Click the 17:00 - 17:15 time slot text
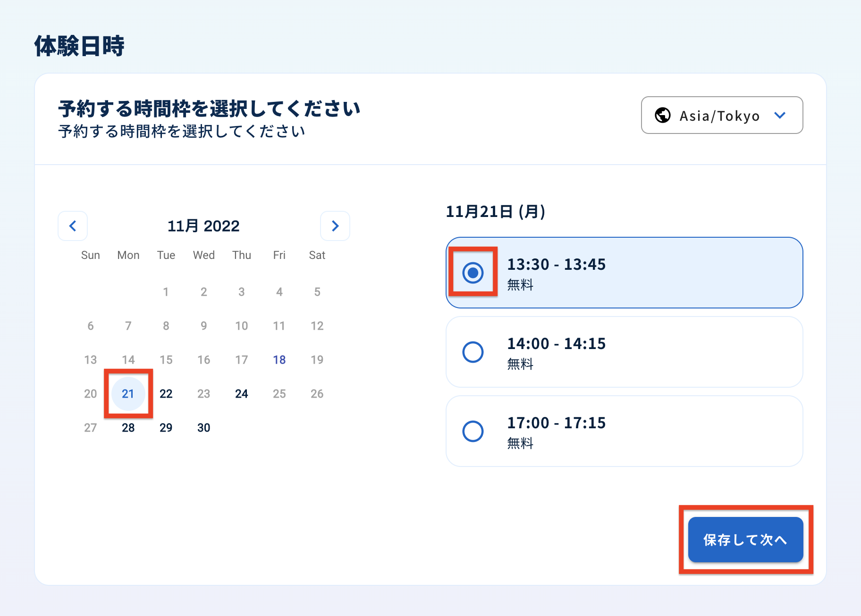Image resolution: width=861 pixels, height=616 pixels. (x=556, y=423)
